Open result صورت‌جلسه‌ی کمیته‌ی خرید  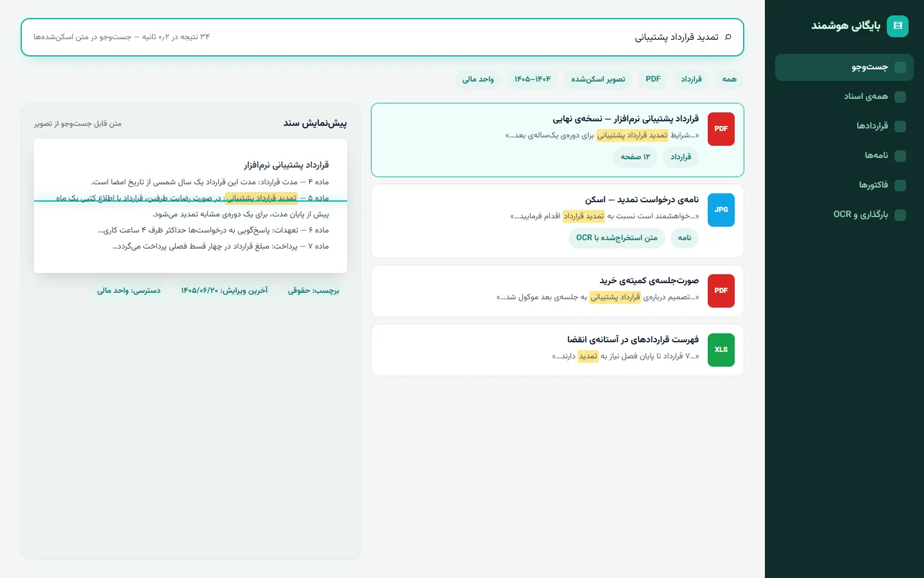click(558, 291)
